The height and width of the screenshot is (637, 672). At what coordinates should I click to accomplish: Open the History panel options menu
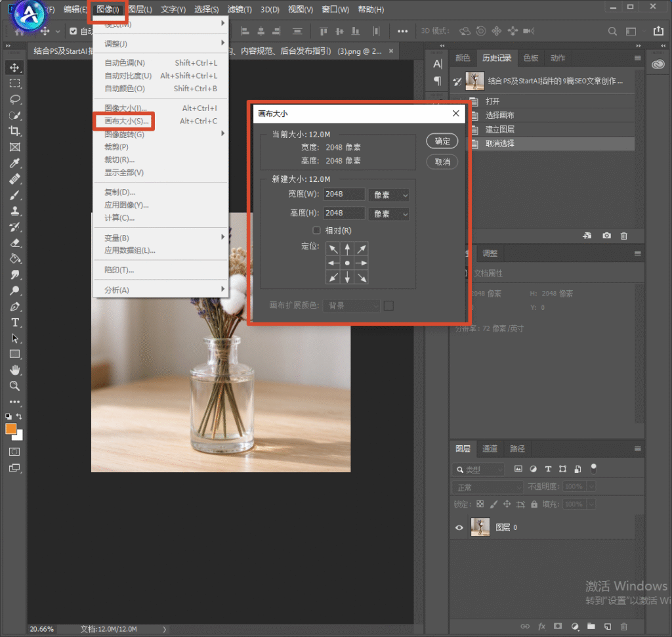(638, 58)
